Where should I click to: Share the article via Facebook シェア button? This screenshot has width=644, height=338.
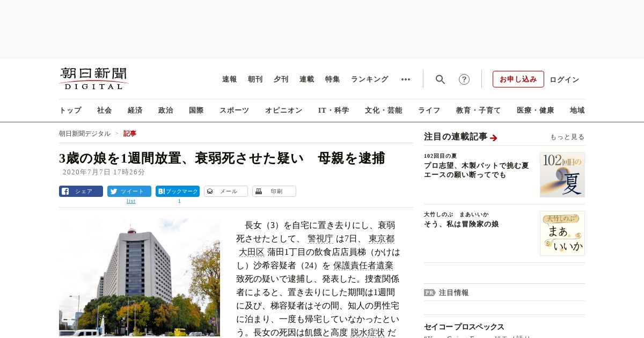click(81, 192)
